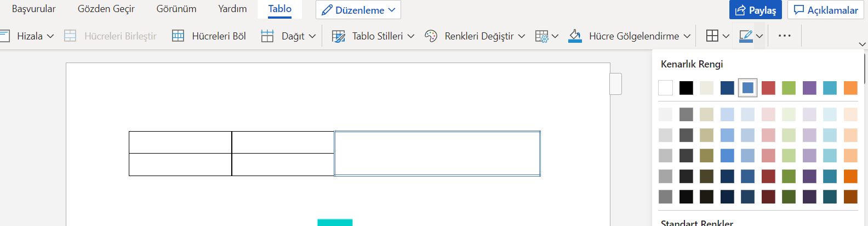Screen dimensions: 868x226
Task: Open the Açıklamalar comments button
Action: [826, 10]
